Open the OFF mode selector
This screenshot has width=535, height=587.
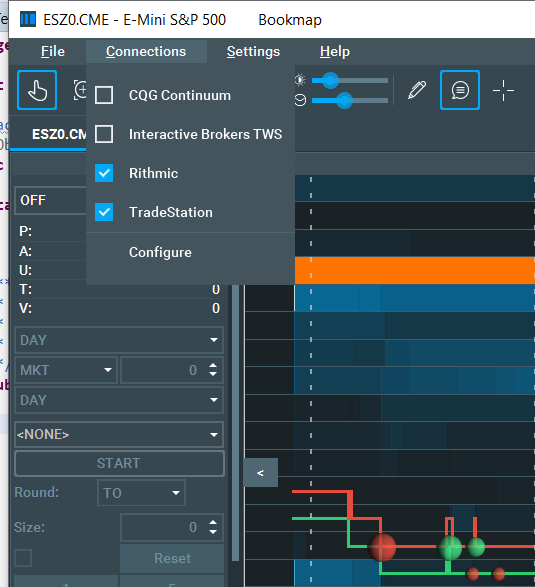coord(51,200)
